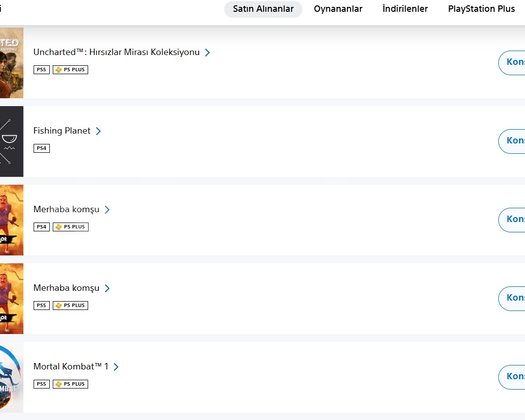Image resolution: width=525 pixels, height=420 pixels.
Task: Click the PS Plus badge of the PS4 Merhaba komşu
Action: point(71,227)
